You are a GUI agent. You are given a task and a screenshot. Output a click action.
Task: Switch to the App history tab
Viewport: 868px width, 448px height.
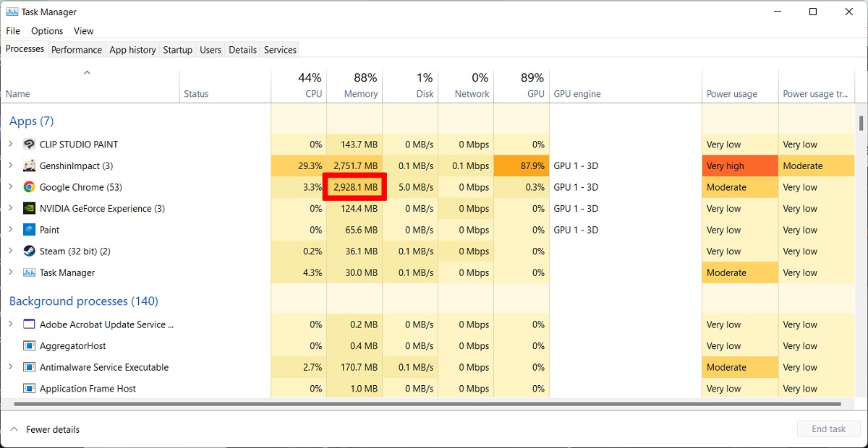(132, 50)
